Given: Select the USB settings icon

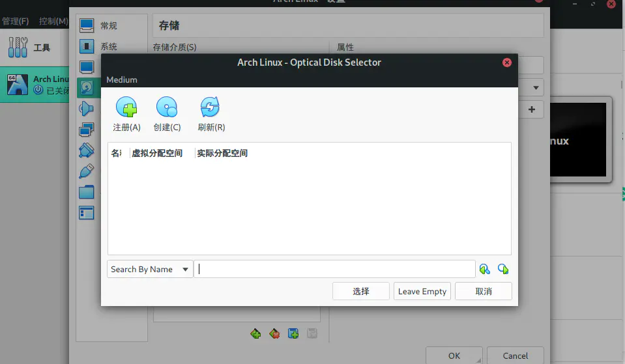Looking at the screenshot, I should coord(87,171).
